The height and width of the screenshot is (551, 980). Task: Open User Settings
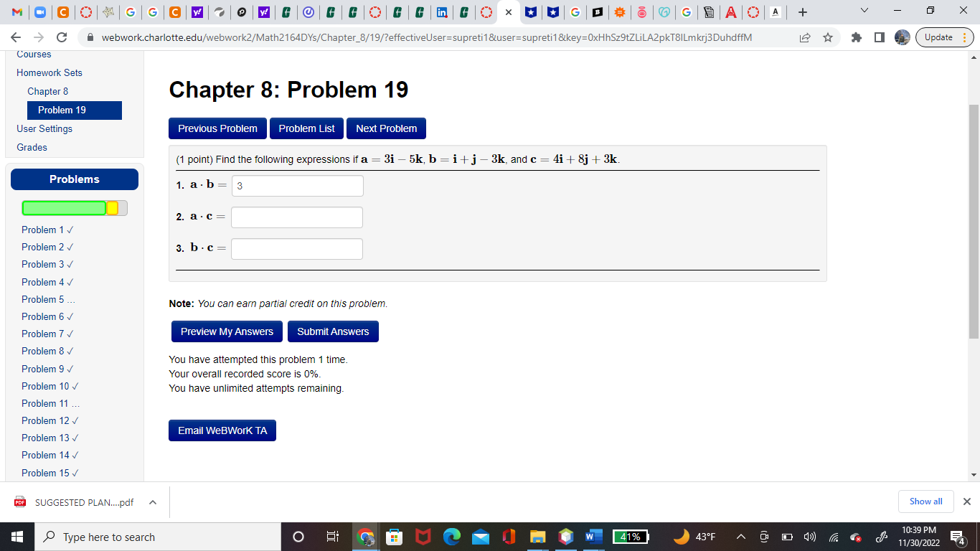(x=44, y=128)
